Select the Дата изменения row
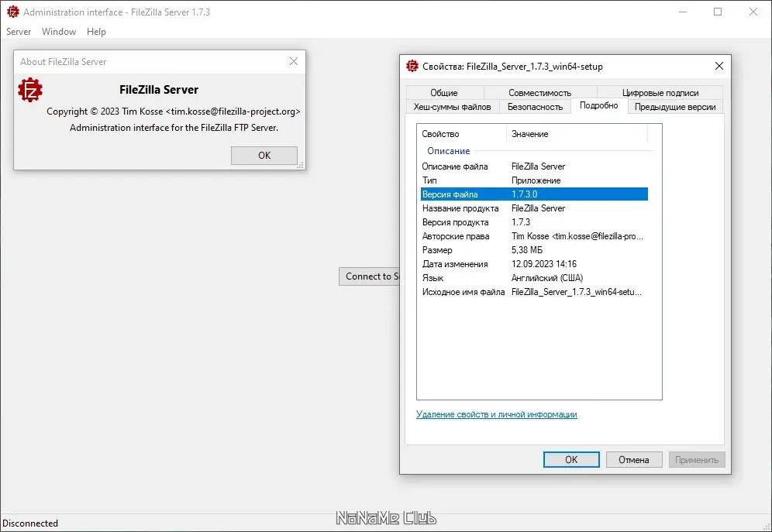Screen dimensions: 772x532 coord(534,264)
